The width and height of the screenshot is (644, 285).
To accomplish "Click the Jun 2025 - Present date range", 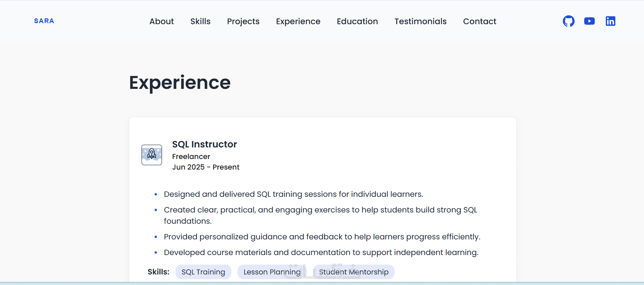I will tap(205, 167).
